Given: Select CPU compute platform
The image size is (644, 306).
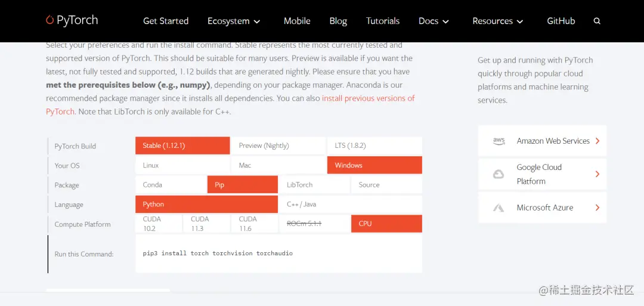Looking at the screenshot, I should pos(386,224).
